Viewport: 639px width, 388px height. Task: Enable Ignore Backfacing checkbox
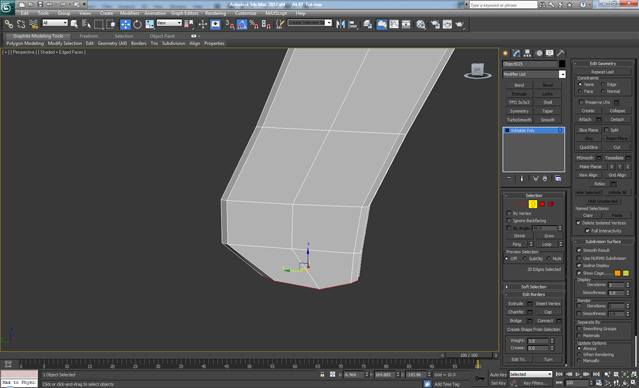pyautogui.click(x=509, y=220)
